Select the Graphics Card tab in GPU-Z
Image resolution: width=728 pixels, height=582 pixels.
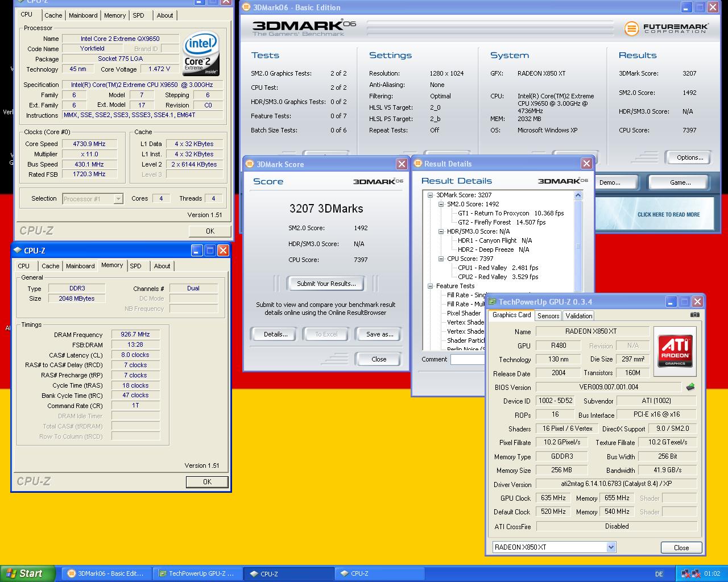(511, 315)
